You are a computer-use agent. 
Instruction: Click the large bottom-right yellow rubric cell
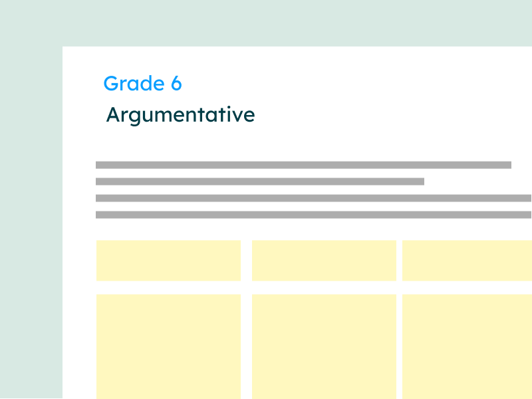click(x=467, y=346)
